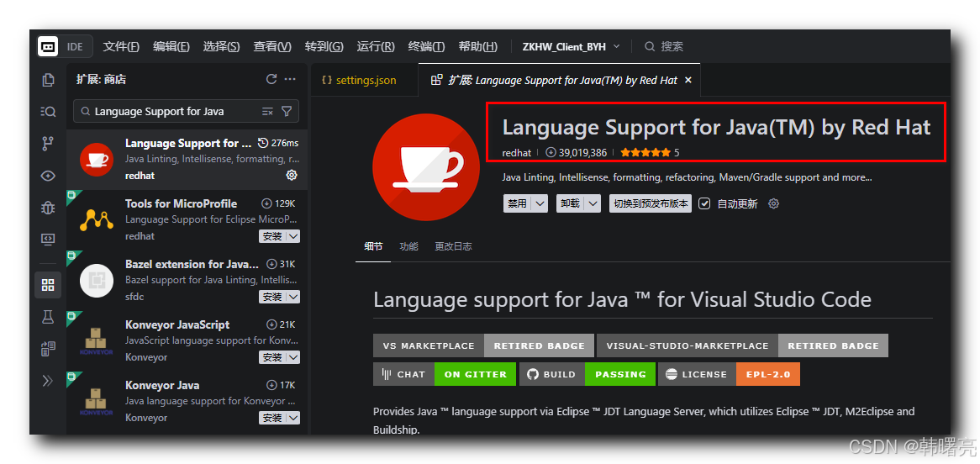This screenshot has width=980, height=464.
Task: Switch to the 功能 tab
Action: (x=408, y=246)
